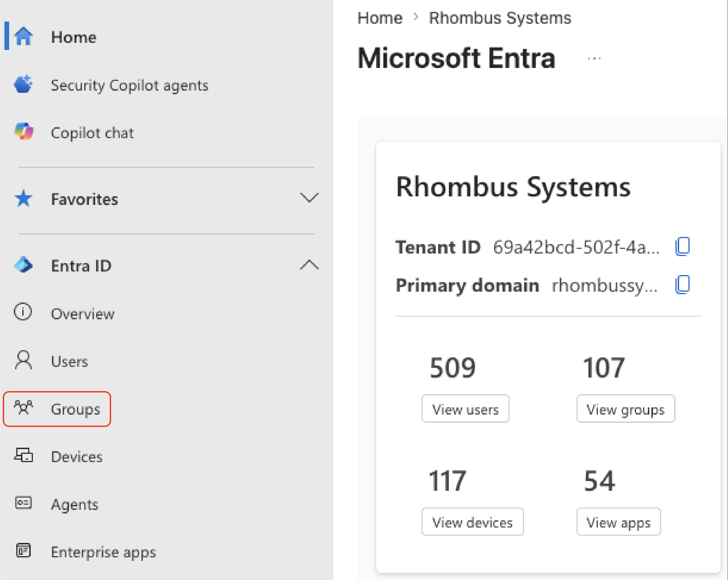Screen dimensions: 728x580
Task: Click the View users button
Action: tap(465, 408)
